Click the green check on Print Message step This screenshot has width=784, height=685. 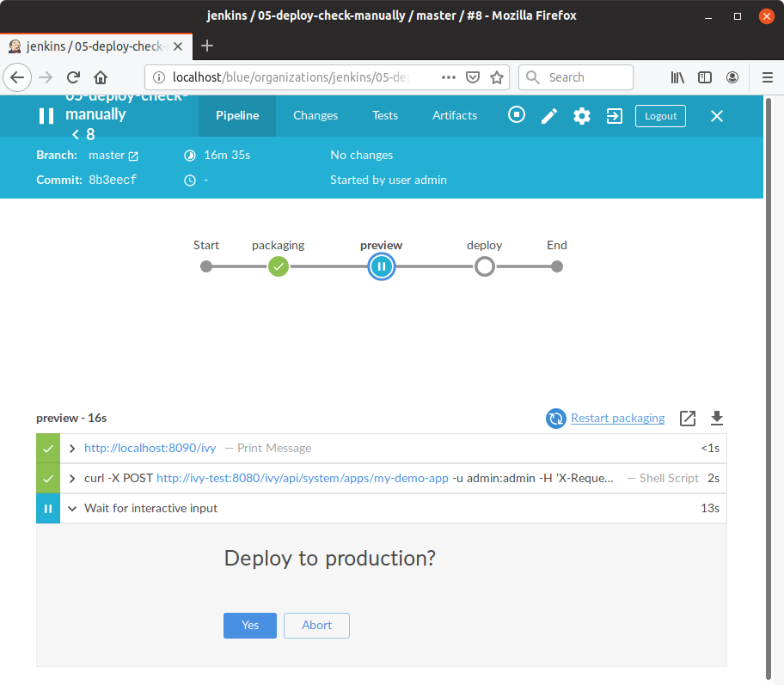coord(48,449)
